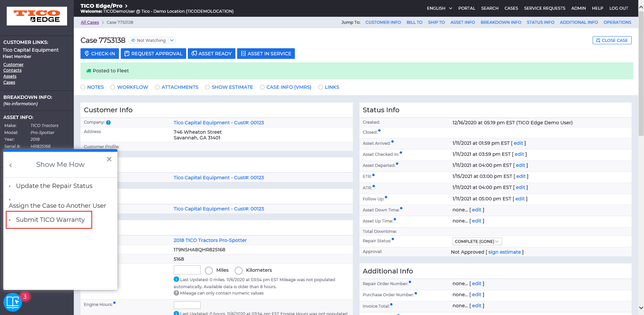This screenshot has height=315, width=644.
Task: Jump to Breakdown Info section
Action: coord(501,22)
